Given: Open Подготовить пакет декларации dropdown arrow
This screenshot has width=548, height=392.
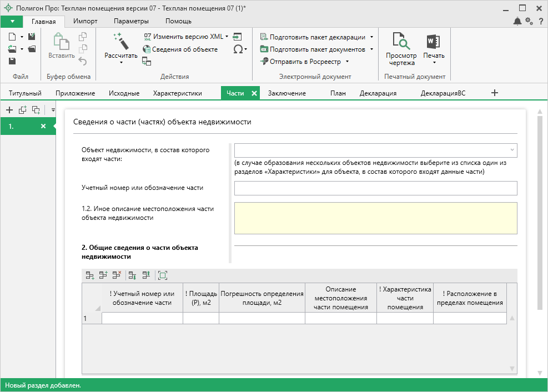Looking at the screenshot, I should (x=371, y=37).
